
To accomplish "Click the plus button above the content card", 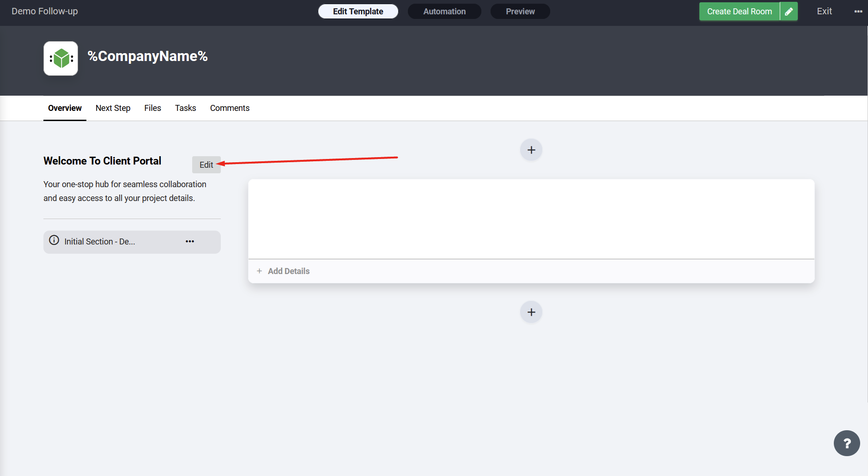I will (531, 150).
